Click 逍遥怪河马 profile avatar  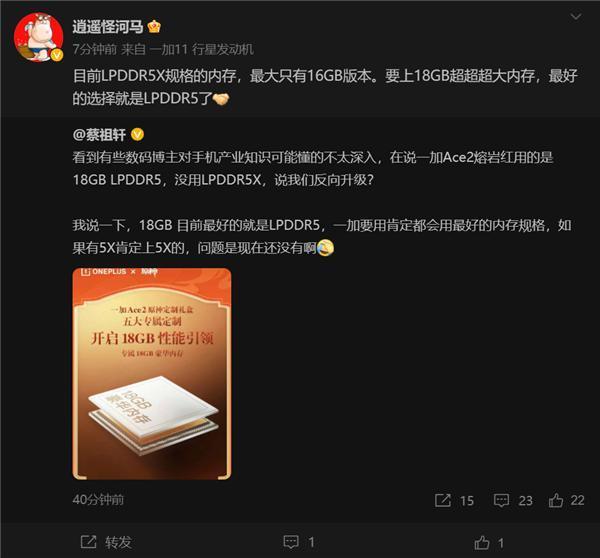coord(38,37)
